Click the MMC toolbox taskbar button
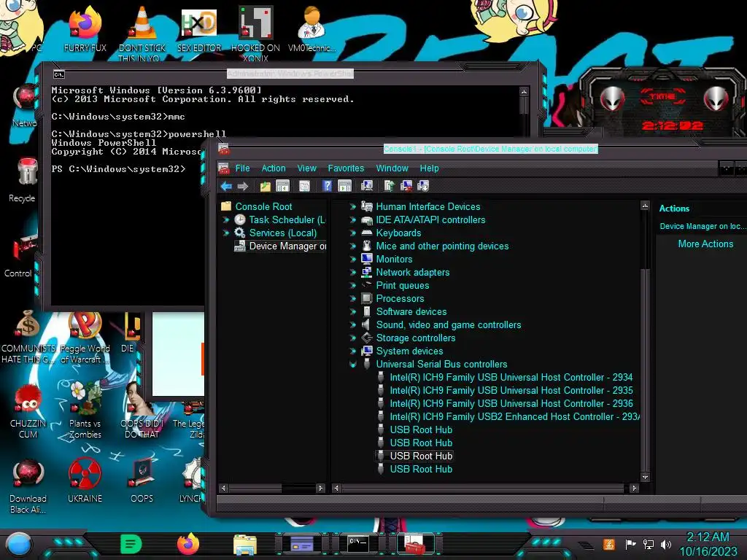 pyautogui.click(x=414, y=544)
